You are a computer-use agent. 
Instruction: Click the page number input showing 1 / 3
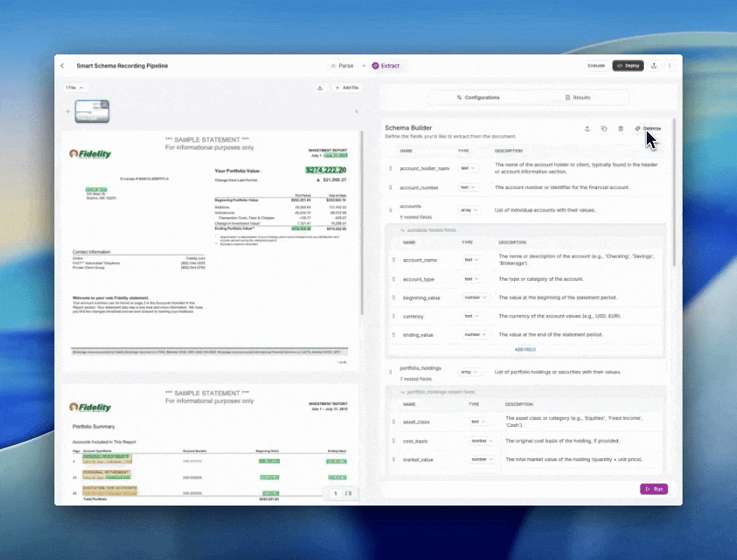tap(336, 492)
